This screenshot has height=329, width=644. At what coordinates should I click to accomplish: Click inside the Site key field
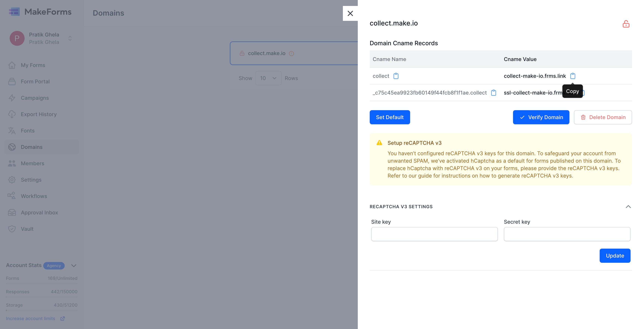pos(434,234)
